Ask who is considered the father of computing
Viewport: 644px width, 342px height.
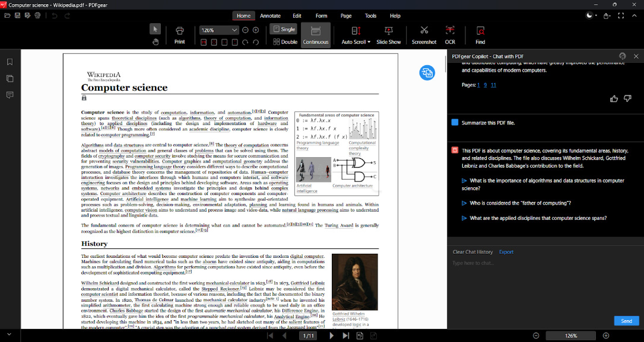[516, 203]
